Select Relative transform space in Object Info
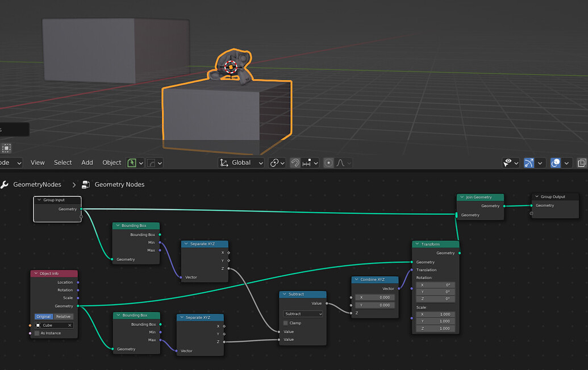The image size is (588, 370). click(x=63, y=317)
